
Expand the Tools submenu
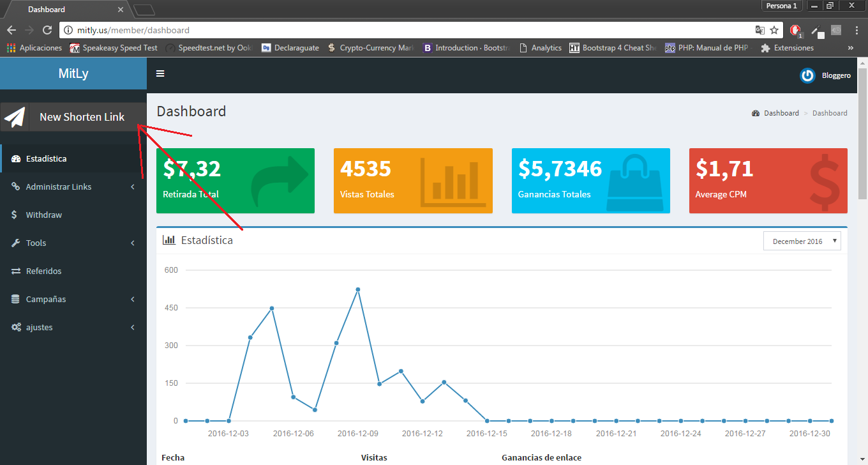(73, 243)
